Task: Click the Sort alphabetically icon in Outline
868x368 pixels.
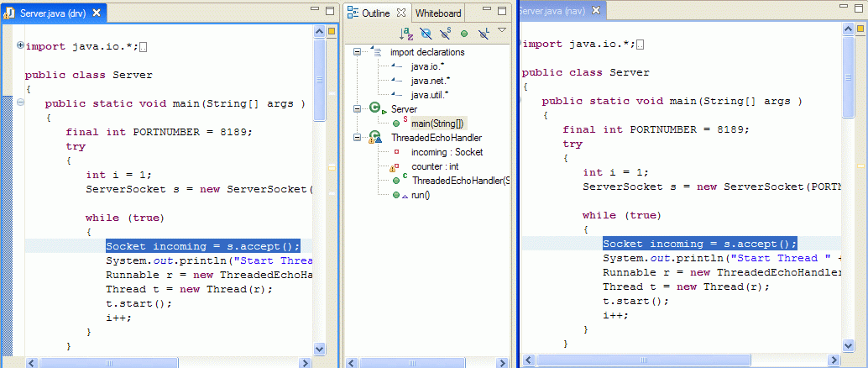Action: point(406,34)
